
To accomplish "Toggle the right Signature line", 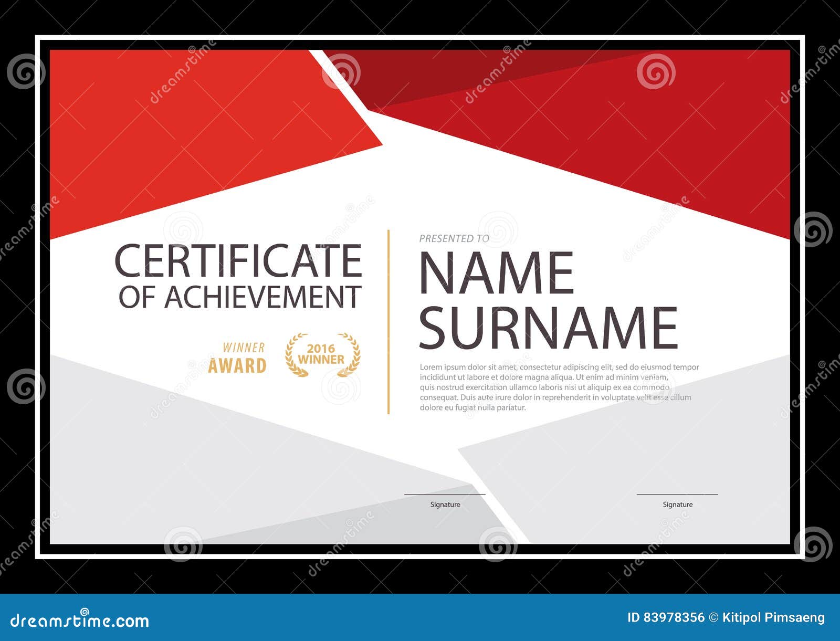I will (677, 494).
